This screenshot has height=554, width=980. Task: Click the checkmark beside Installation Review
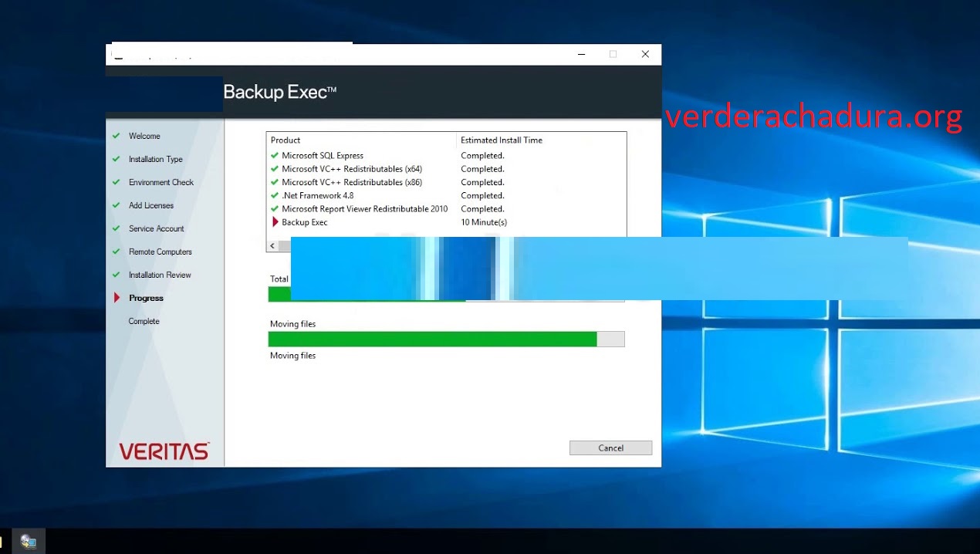(116, 275)
